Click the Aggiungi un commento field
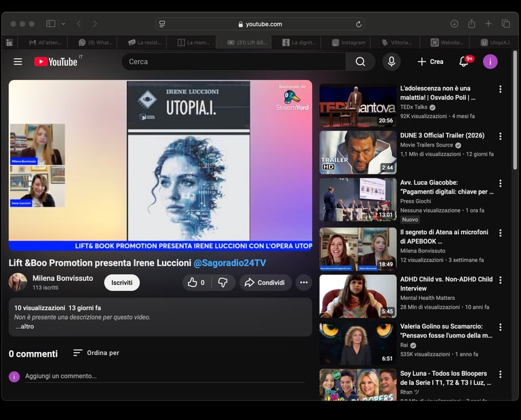The width and height of the screenshot is (521, 420). [165, 376]
